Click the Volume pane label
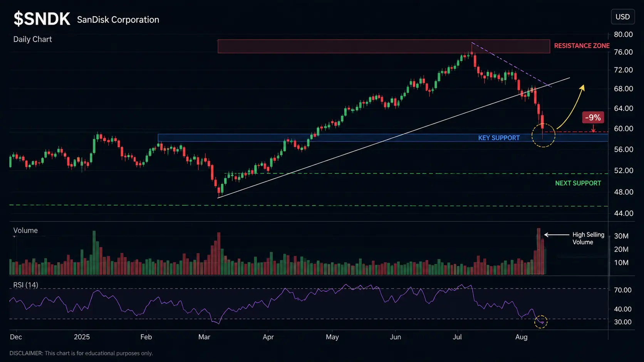Image resolution: width=644 pixels, height=362 pixels. 25,230
